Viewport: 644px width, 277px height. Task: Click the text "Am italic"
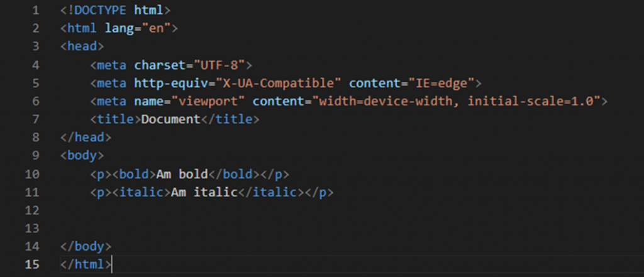pyautogui.click(x=204, y=192)
